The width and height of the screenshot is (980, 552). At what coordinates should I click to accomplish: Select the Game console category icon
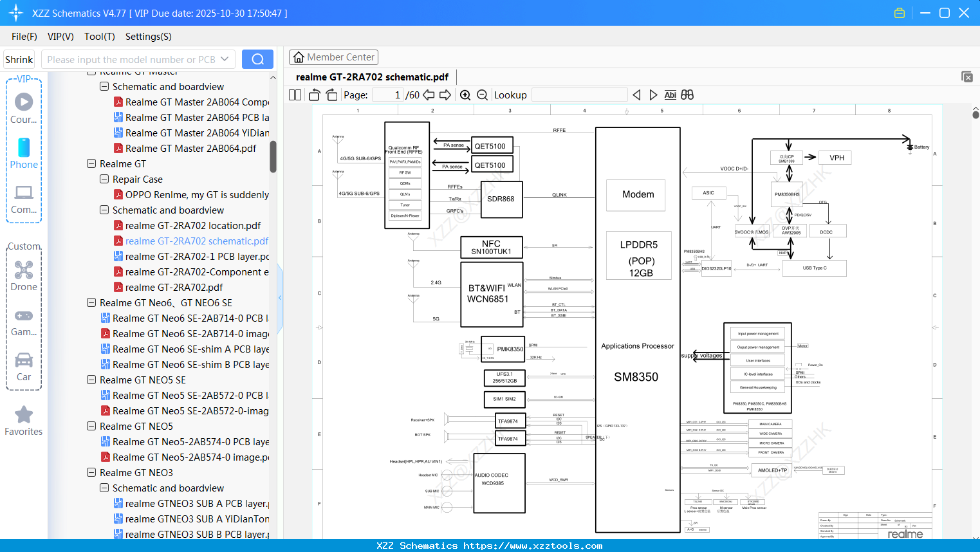point(24,315)
